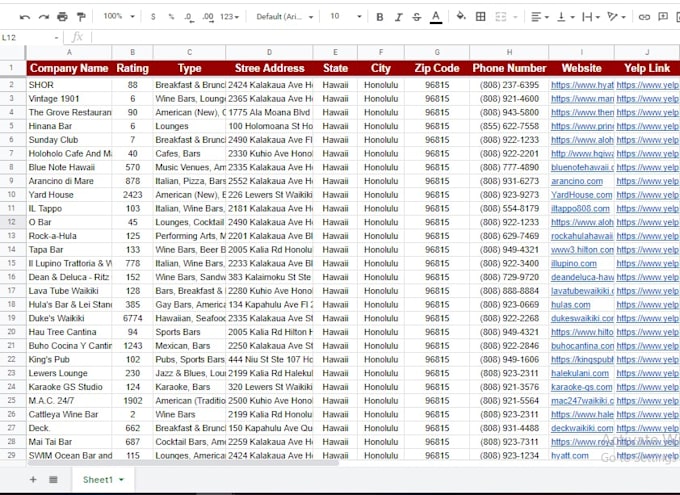Click Increase decimal places icon

(x=208, y=17)
